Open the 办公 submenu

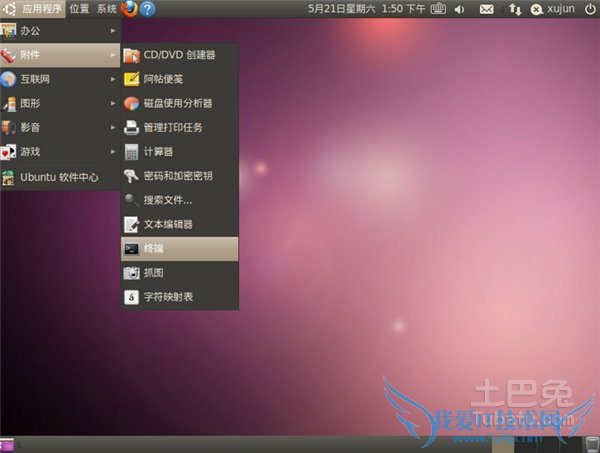pos(60,30)
